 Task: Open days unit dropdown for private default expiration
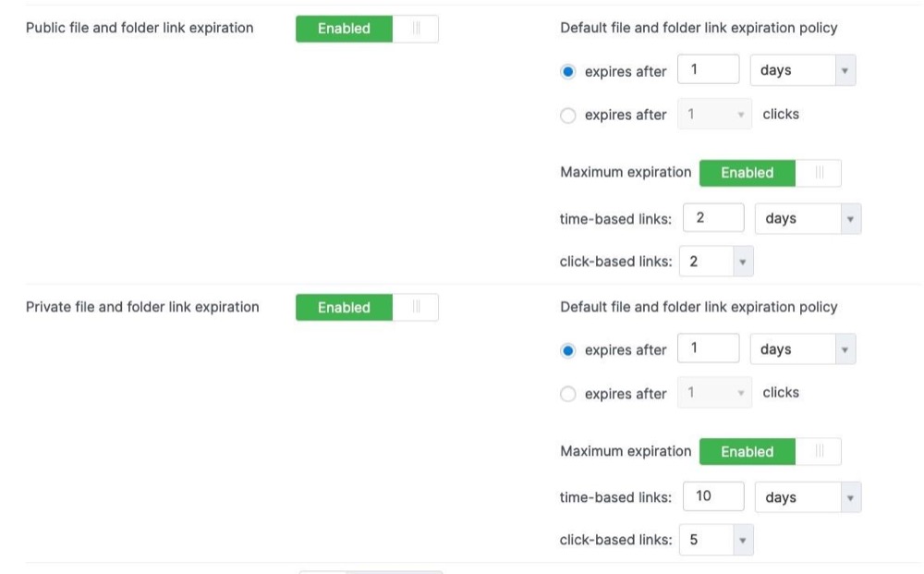[803, 348]
